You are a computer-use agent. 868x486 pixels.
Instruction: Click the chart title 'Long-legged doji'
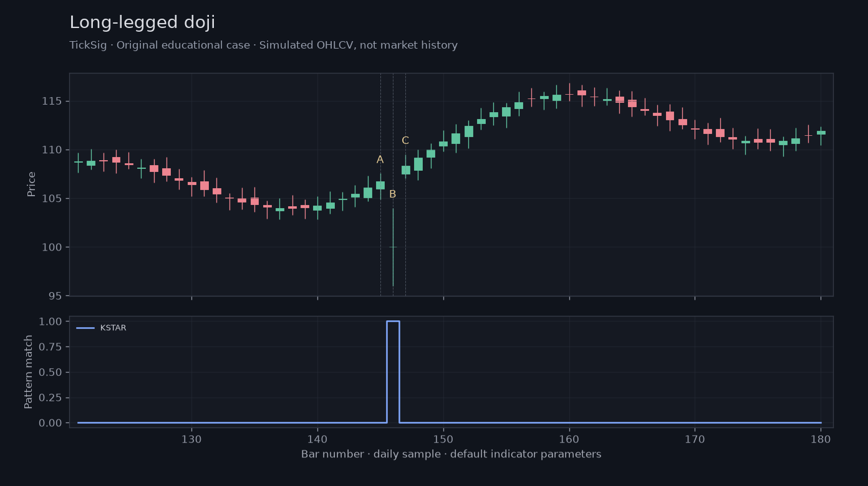point(142,23)
